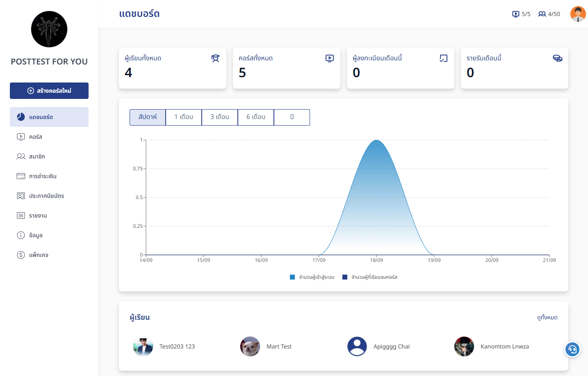Click the coins icon on รายรับเดือนนี้ card
This screenshot has width=588, height=376.
click(558, 58)
